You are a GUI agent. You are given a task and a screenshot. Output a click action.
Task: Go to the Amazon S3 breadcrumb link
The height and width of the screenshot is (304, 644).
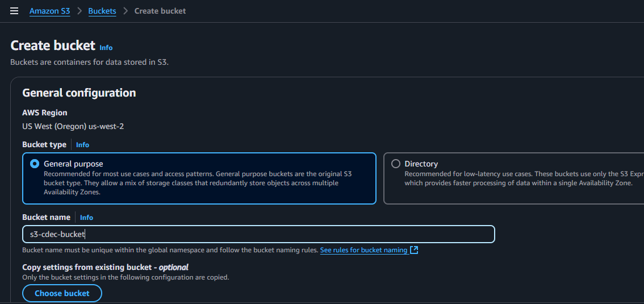pos(50,11)
